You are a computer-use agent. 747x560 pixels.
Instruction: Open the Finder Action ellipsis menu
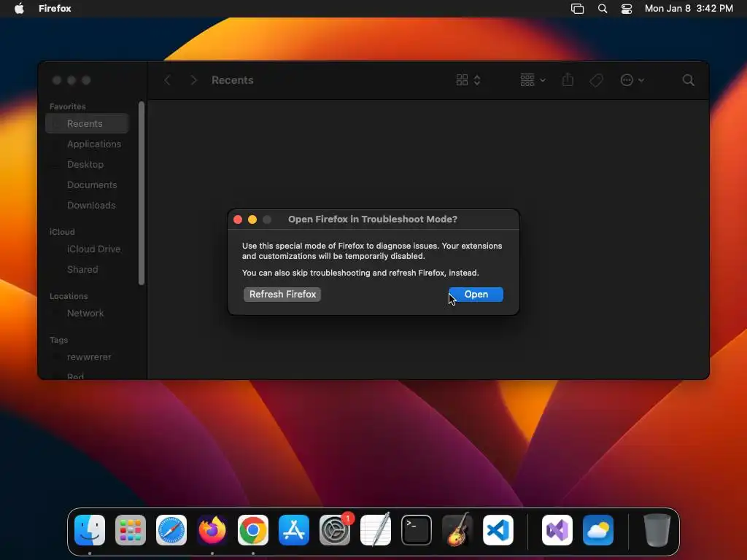click(x=632, y=80)
